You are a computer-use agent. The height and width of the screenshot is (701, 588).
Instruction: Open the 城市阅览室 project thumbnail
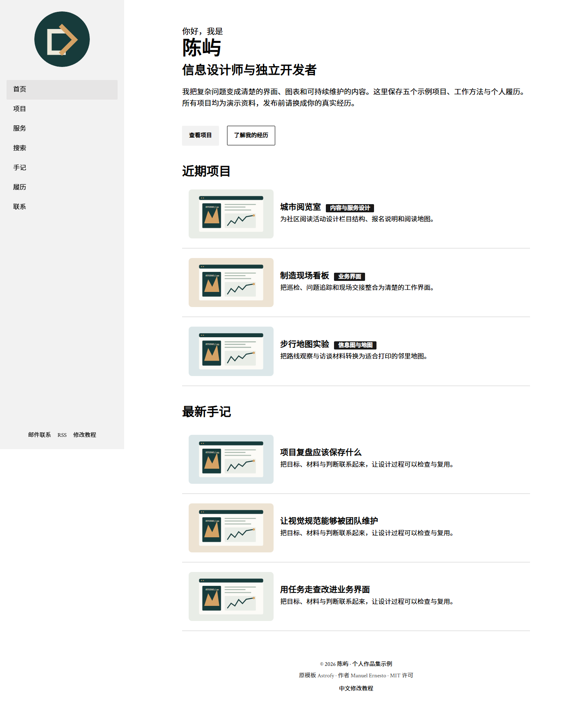(x=231, y=214)
